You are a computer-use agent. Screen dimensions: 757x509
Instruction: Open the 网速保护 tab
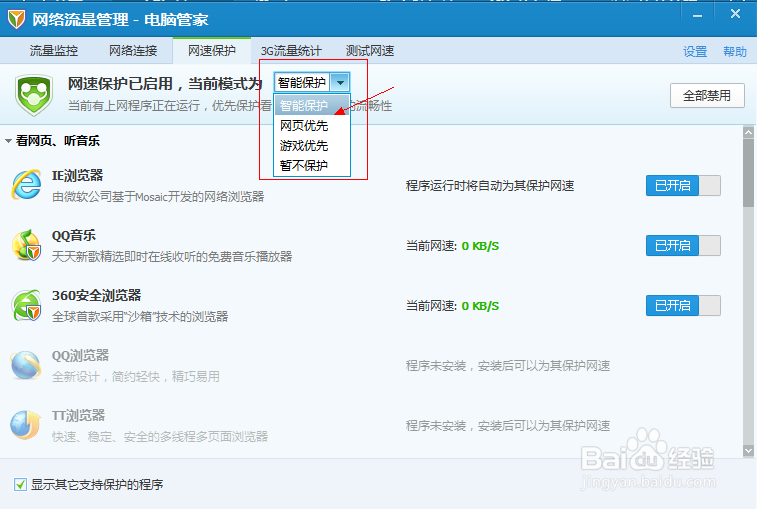pos(211,51)
